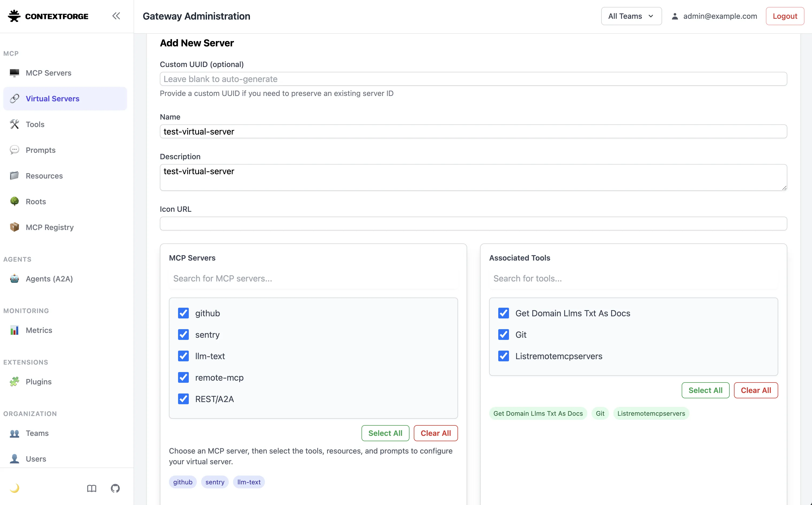
Task: Click the Logout button
Action: point(785,16)
